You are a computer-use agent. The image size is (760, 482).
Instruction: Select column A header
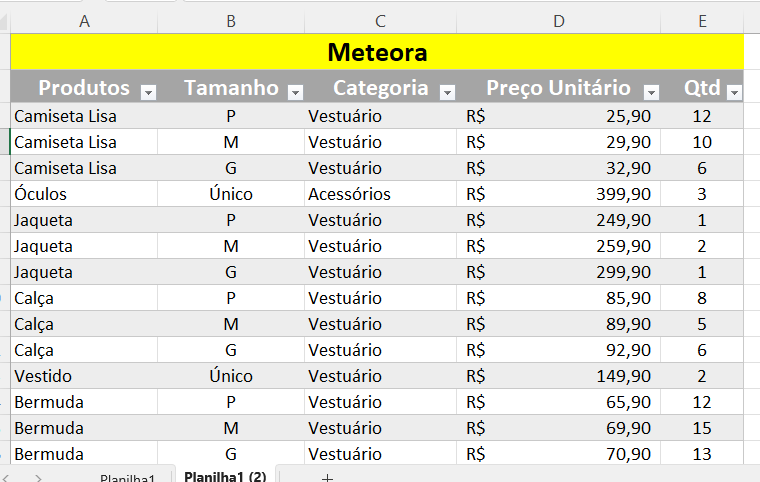83,21
